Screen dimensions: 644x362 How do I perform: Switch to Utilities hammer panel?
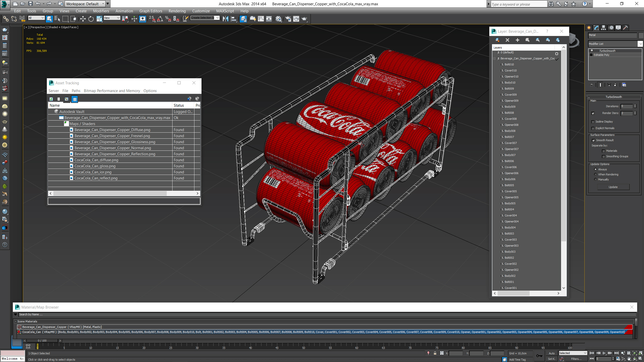(x=626, y=28)
